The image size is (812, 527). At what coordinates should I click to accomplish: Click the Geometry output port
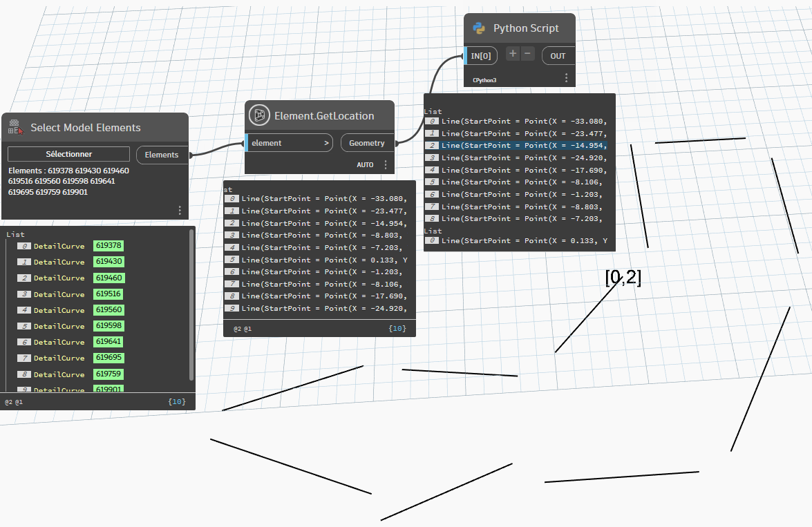tap(367, 143)
